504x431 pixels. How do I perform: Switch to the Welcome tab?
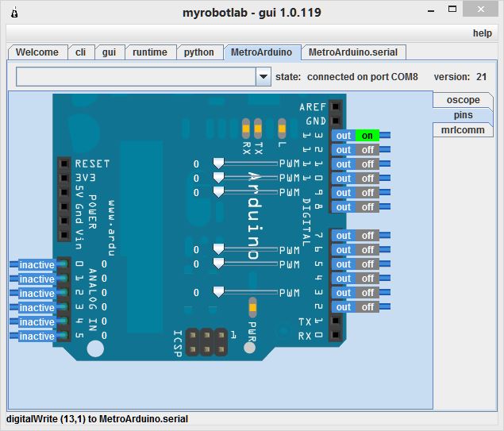coord(37,52)
